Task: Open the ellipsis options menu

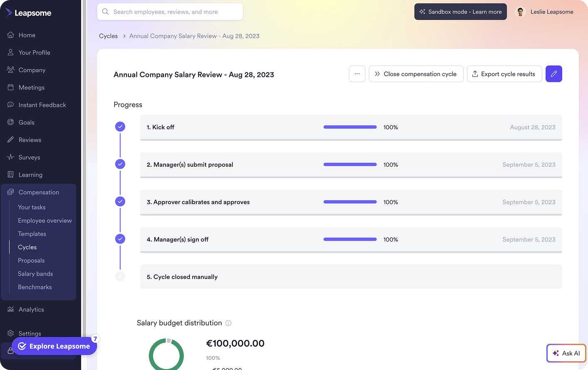Action: 357,74
